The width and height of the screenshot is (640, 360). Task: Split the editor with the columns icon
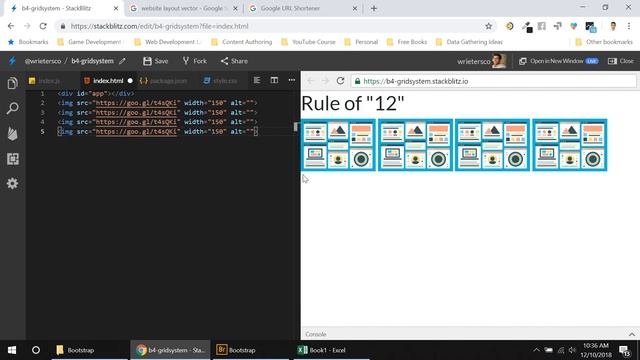[x=274, y=80]
